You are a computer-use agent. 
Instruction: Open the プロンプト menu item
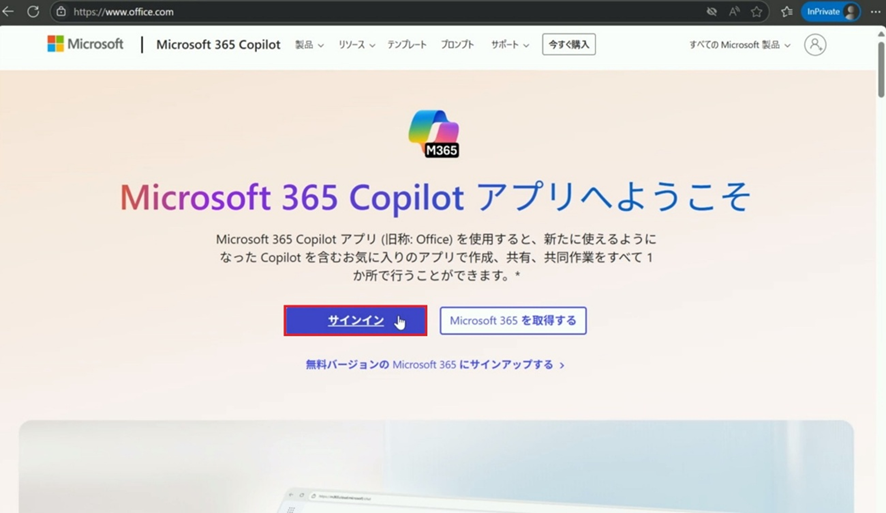(457, 45)
